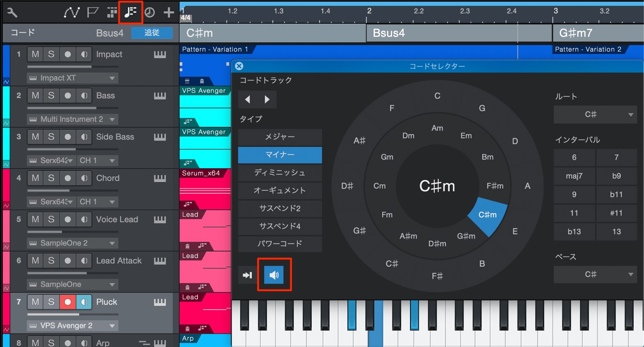This screenshot has height=347, width=644.
Task: Go to previous chord in chord track
Action: click(247, 99)
